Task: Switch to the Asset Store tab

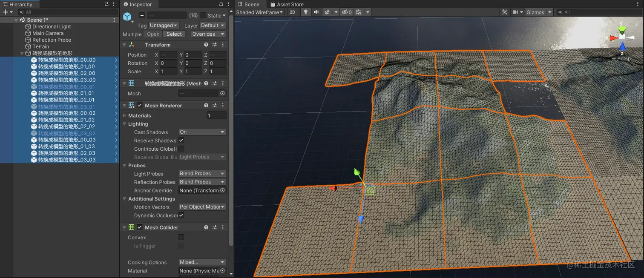Action: click(287, 4)
